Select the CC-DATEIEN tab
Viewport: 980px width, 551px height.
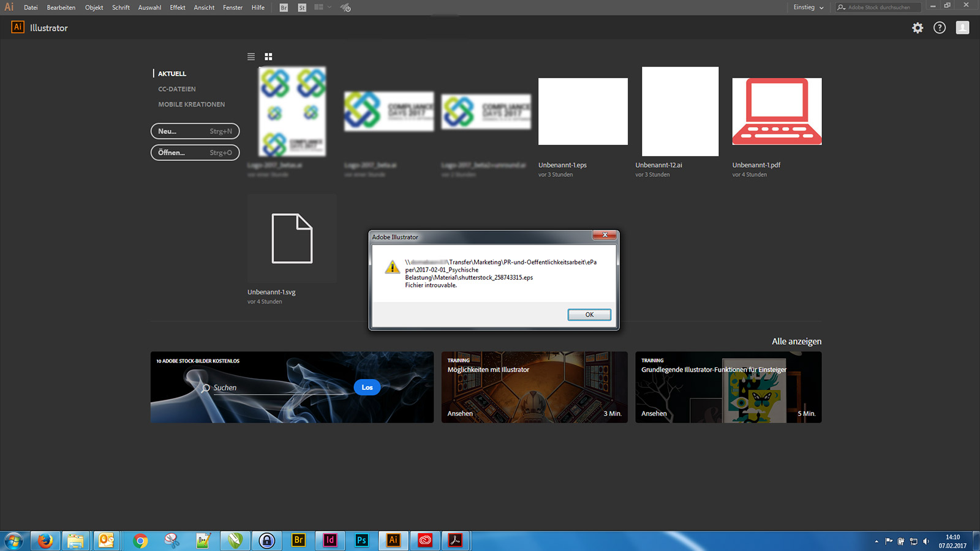click(x=177, y=89)
